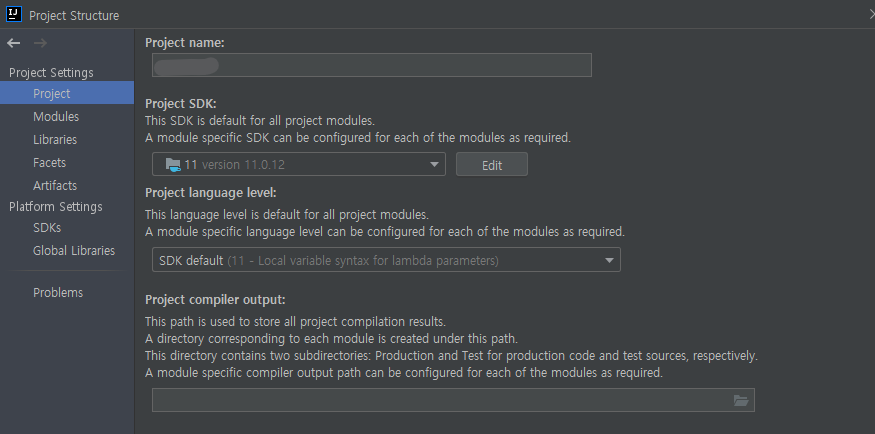875x434 pixels.
Task: Click the JDK folder icon in SDK selector
Action: pyautogui.click(x=173, y=165)
